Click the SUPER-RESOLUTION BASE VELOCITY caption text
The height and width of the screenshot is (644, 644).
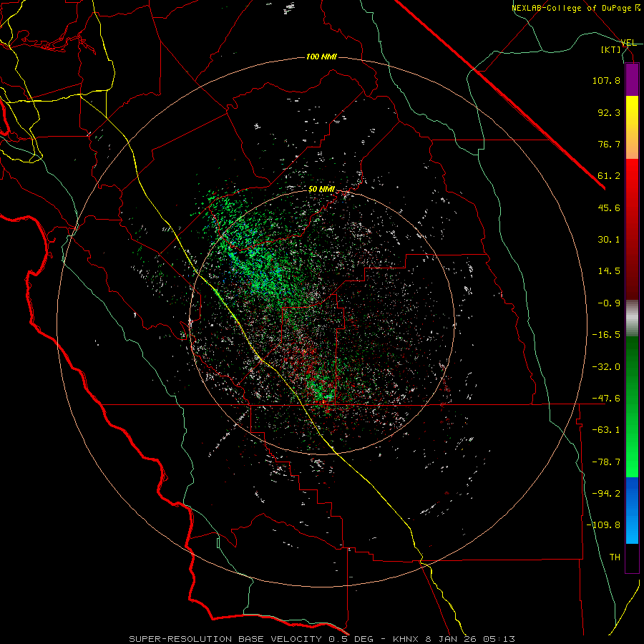pos(225,639)
